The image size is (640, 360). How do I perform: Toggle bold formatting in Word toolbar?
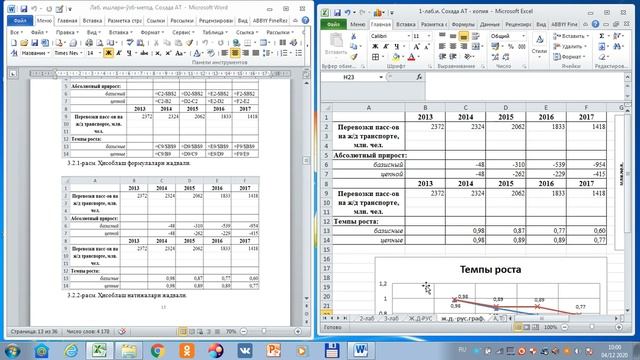click(108, 53)
